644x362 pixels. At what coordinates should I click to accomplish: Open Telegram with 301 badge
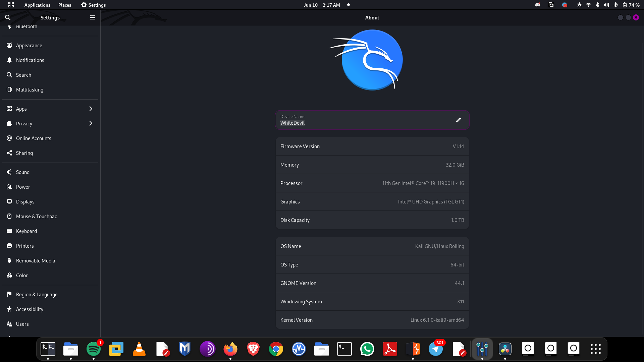(436, 349)
